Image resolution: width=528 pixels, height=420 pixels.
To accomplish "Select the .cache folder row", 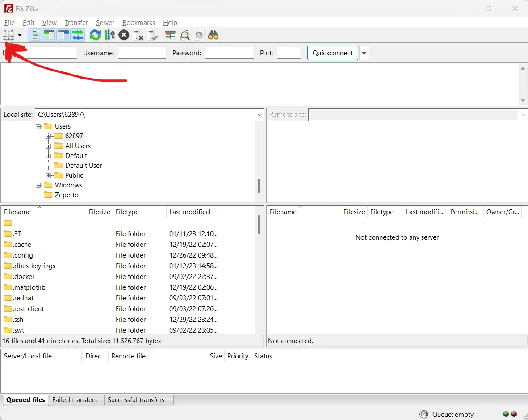I will click(x=128, y=244).
